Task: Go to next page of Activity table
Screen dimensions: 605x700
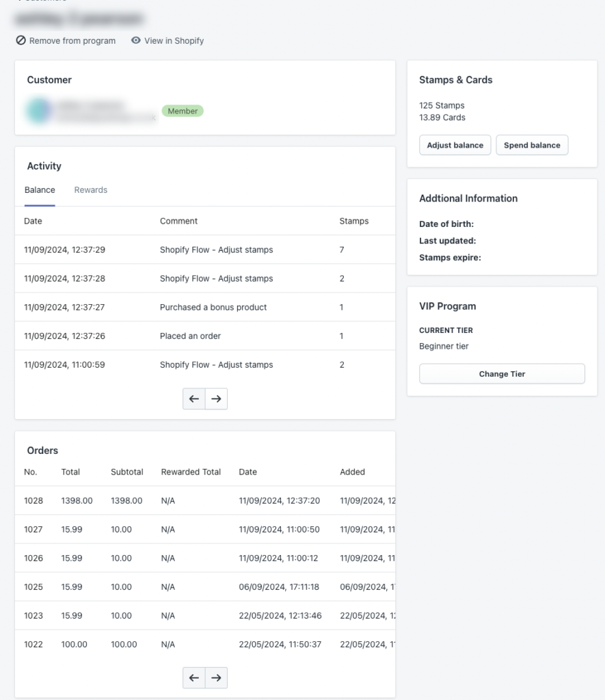Action: [216, 399]
